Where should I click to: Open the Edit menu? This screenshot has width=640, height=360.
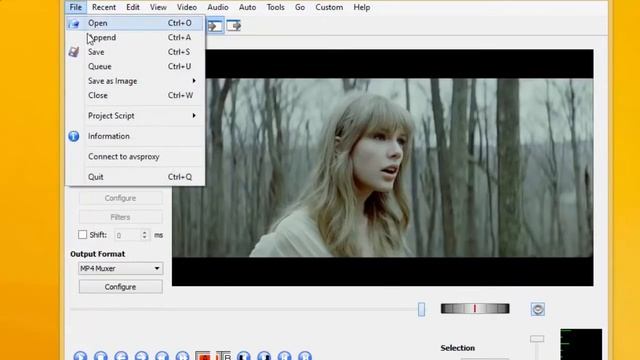pyautogui.click(x=133, y=7)
